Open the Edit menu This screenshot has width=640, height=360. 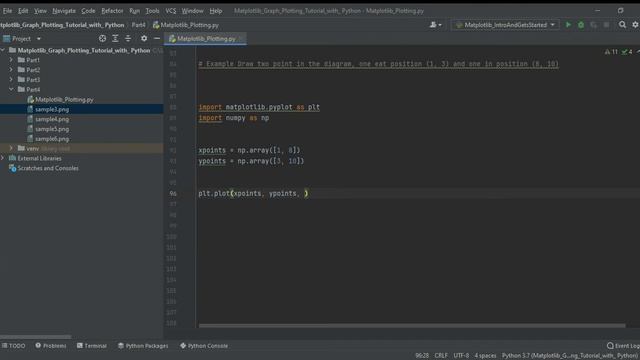click(x=23, y=11)
